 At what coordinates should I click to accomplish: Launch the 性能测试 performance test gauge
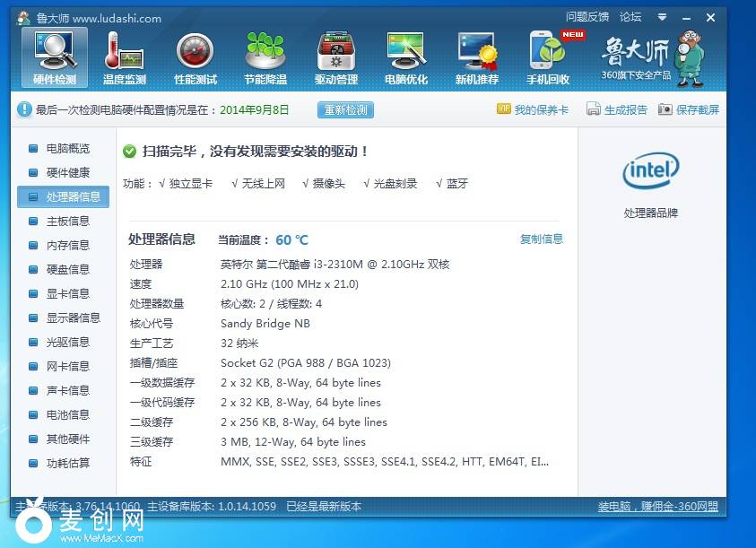[x=195, y=56]
